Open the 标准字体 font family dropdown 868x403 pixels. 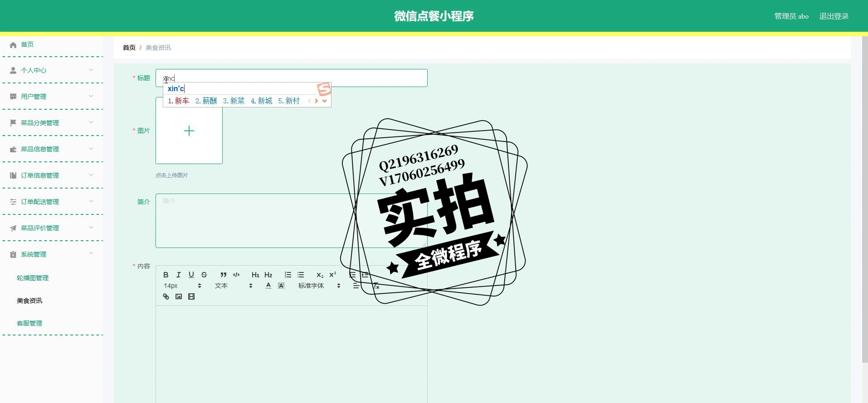[x=319, y=286]
